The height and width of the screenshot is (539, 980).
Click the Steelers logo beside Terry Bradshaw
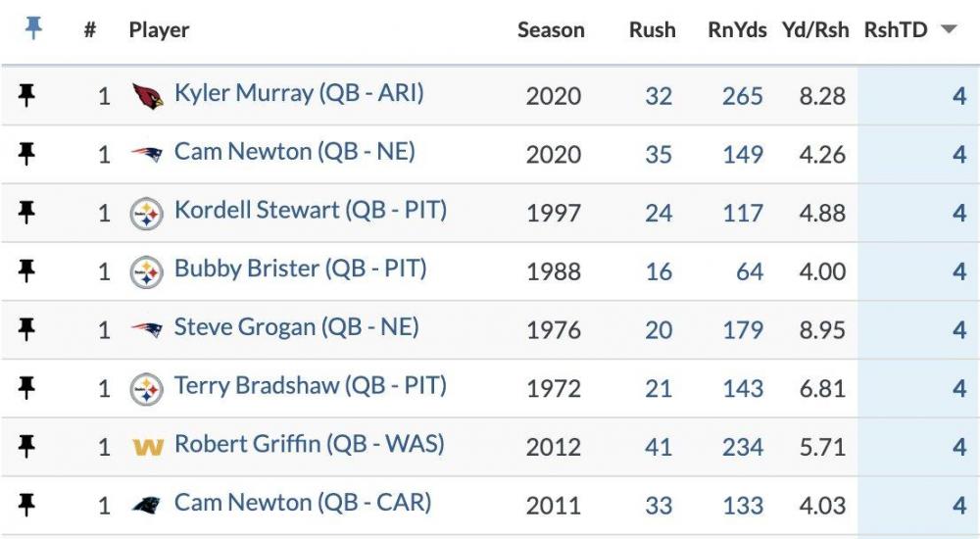click(147, 389)
